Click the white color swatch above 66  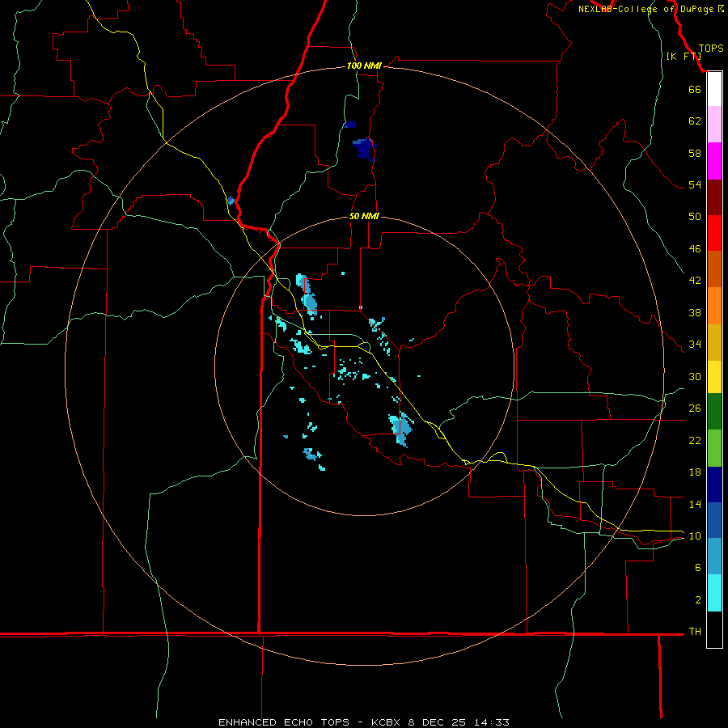click(714, 89)
